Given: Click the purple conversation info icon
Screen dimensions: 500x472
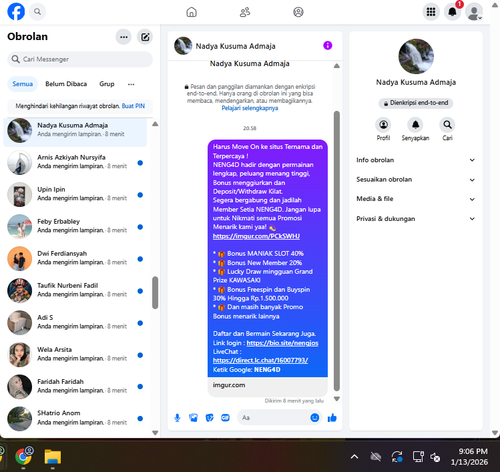Looking at the screenshot, I should (x=328, y=45).
